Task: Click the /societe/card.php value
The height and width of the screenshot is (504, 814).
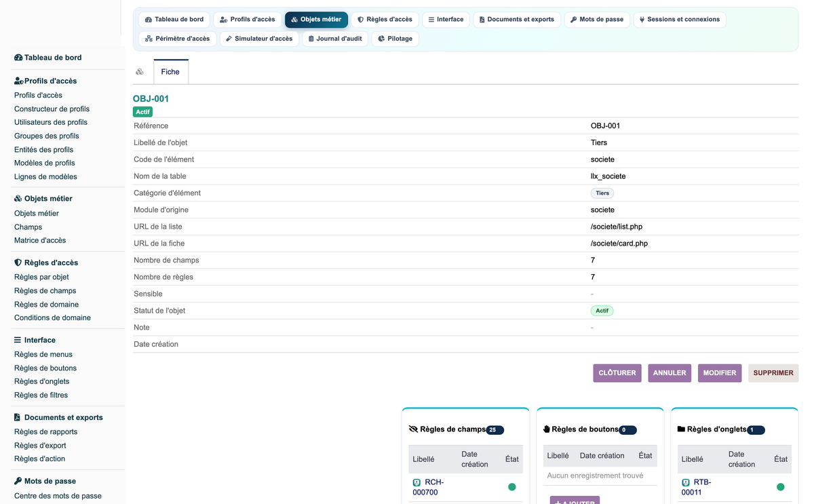Action: pyautogui.click(x=619, y=244)
